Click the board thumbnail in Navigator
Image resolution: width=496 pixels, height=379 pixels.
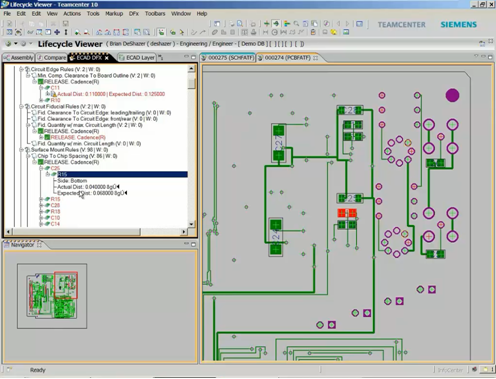click(52, 296)
